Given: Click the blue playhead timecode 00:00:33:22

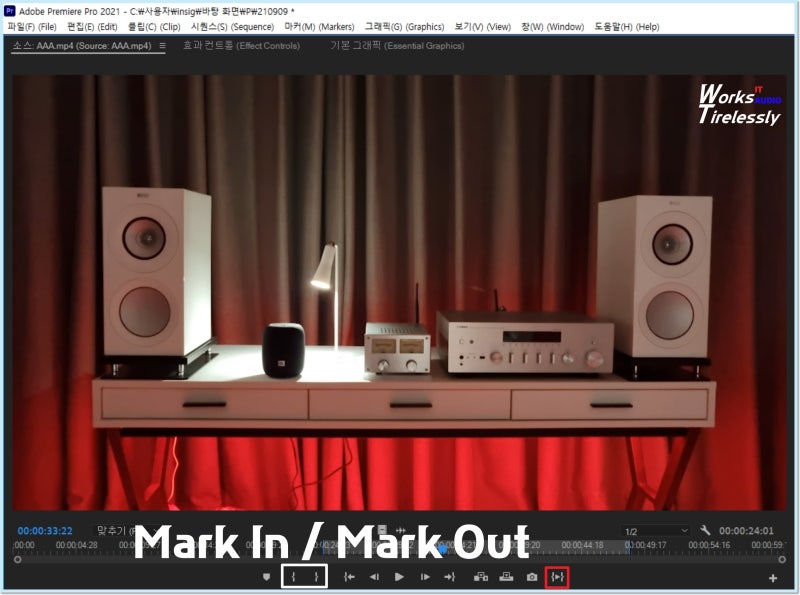Looking at the screenshot, I should pyautogui.click(x=45, y=531).
